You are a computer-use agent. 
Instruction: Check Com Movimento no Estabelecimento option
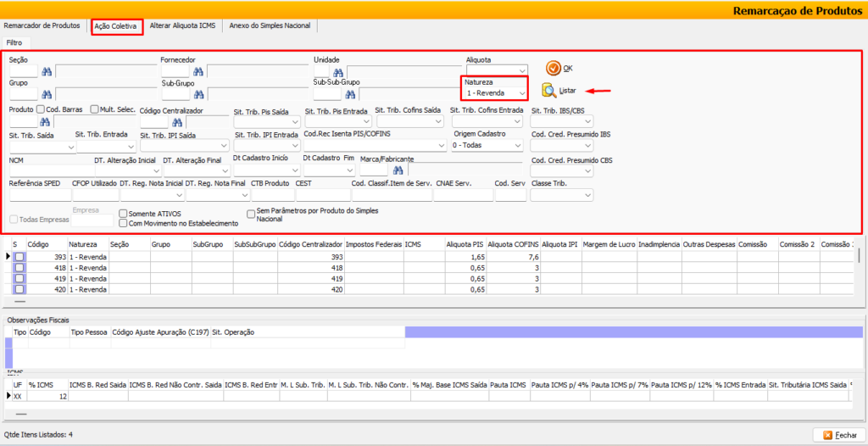124,223
